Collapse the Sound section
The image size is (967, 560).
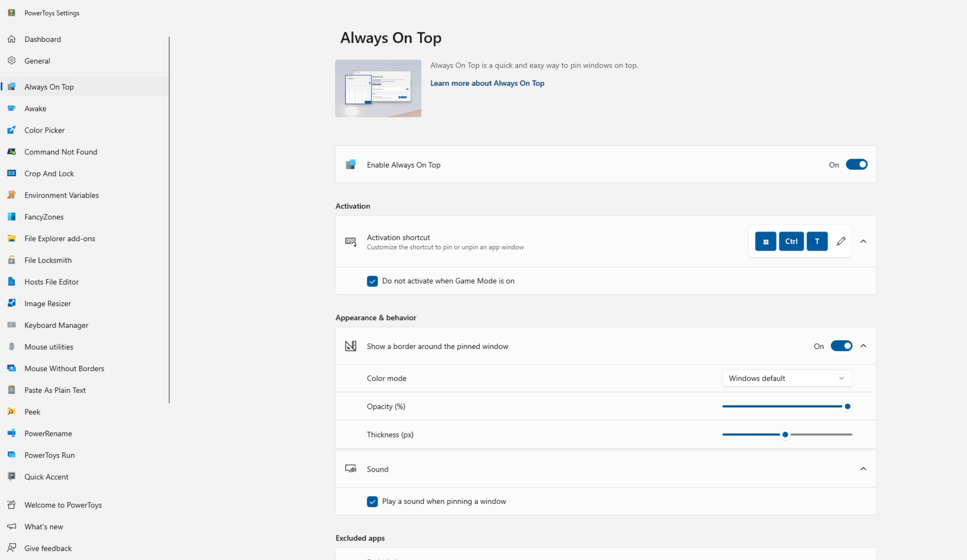point(863,469)
